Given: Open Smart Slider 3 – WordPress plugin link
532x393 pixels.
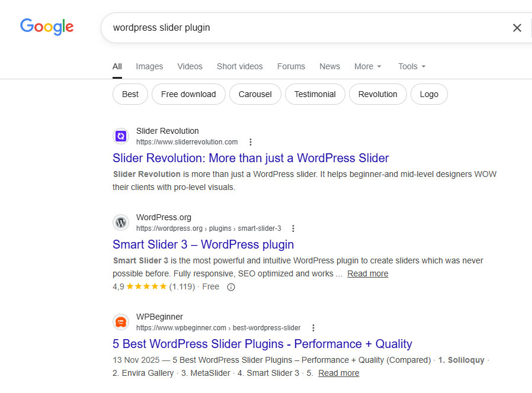Looking at the screenshot, I should click(x=203, y=244).
